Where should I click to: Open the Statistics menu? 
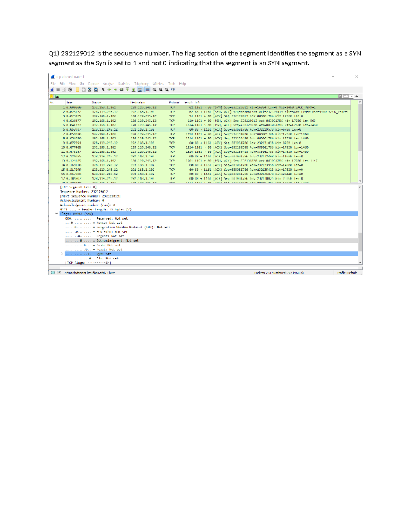[124, 84]
